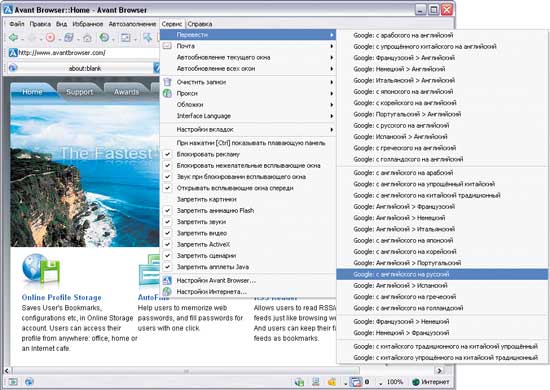The height and width of the screenshot is (390, 550).
Task: Select Google: с английского на русский
Action: point(442,274)
